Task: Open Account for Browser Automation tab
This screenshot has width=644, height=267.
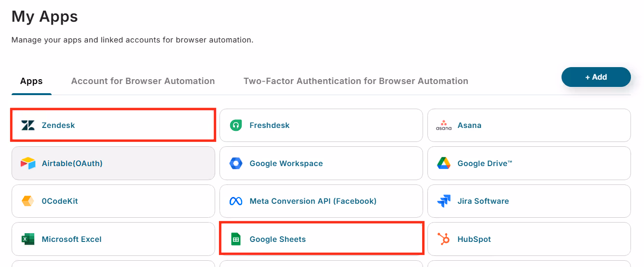Action: 143,81
